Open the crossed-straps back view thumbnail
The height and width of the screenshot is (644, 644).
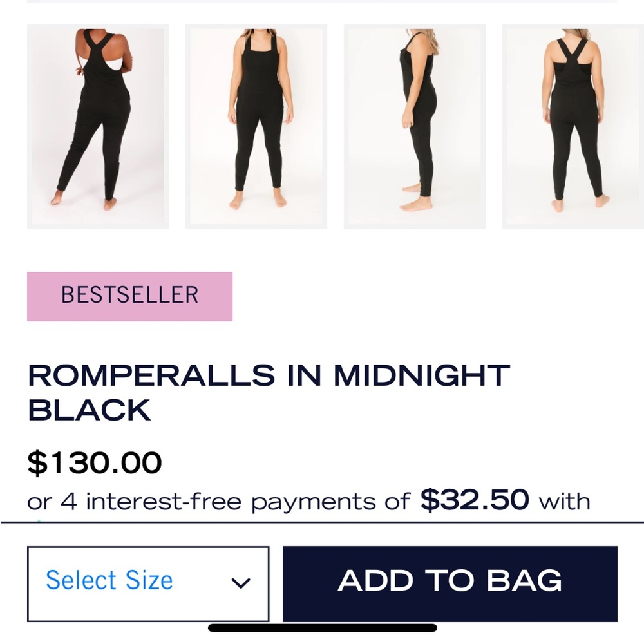coord(573,126)
